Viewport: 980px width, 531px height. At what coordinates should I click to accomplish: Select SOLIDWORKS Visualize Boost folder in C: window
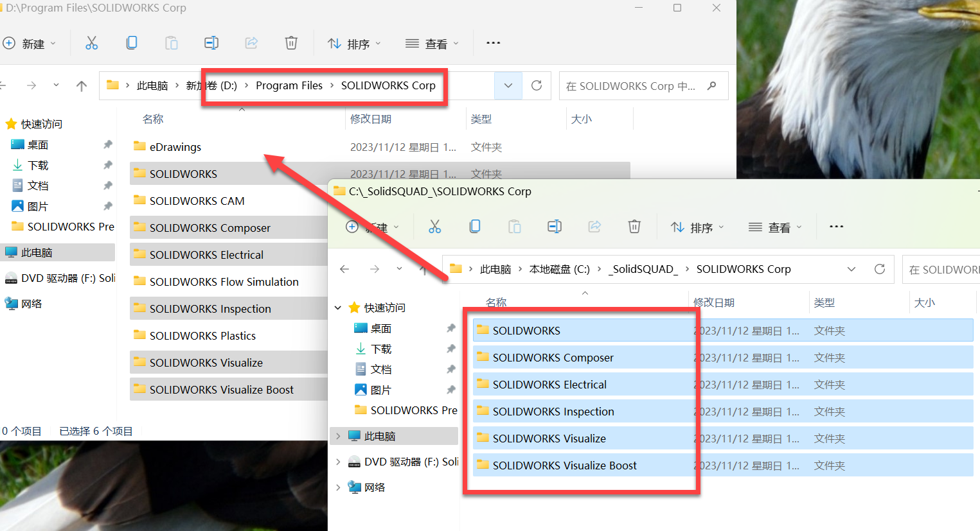(x=564, y=466)
